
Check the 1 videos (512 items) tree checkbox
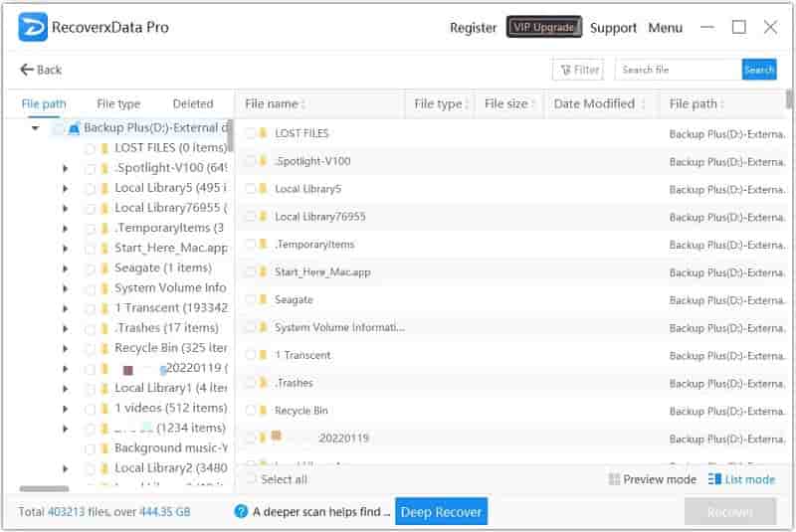[90, 409]
